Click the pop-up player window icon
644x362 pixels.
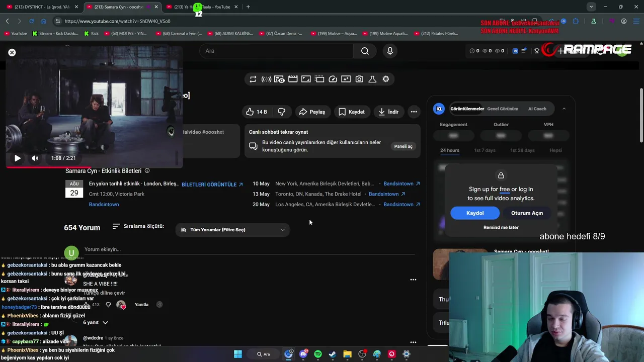(x=319, y=79)
